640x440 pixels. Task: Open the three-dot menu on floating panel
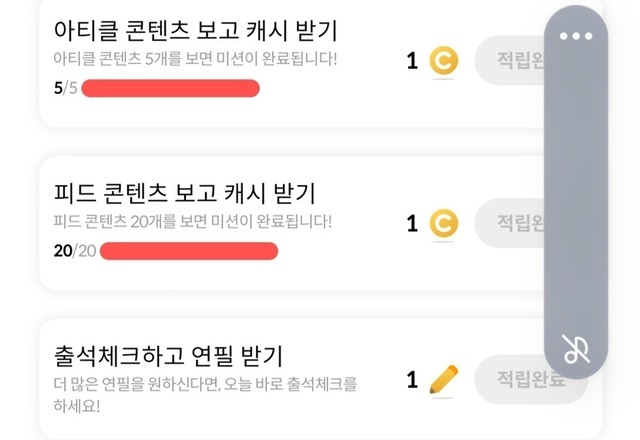(x=577, y=37)
